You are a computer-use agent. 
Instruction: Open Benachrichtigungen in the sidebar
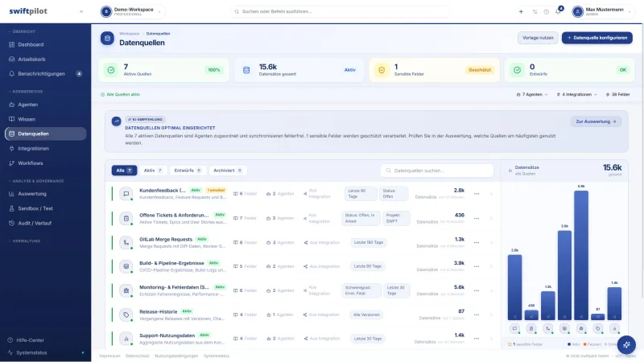[x=45, y=74]
